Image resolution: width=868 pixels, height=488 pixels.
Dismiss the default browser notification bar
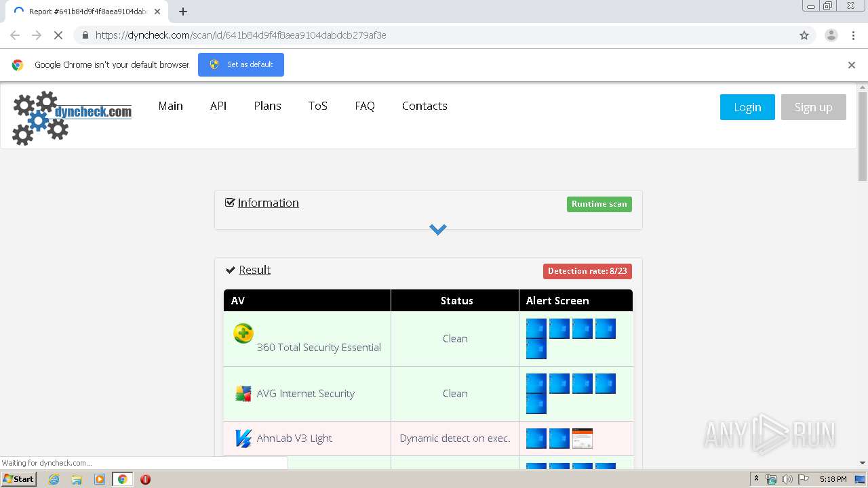(852, 65)
